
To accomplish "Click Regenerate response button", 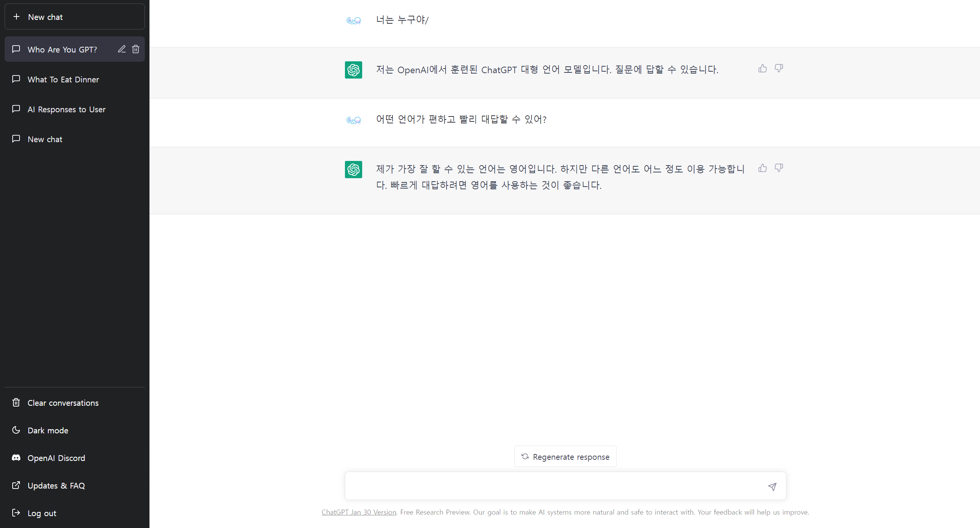I will click(x=565, y=457).
